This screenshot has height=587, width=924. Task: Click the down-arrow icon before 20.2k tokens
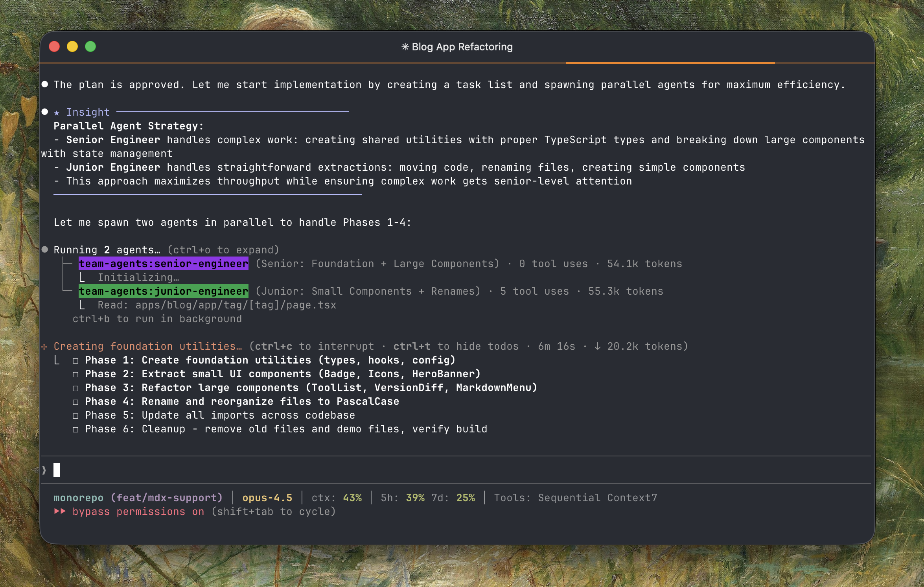(x=597, y=346)
